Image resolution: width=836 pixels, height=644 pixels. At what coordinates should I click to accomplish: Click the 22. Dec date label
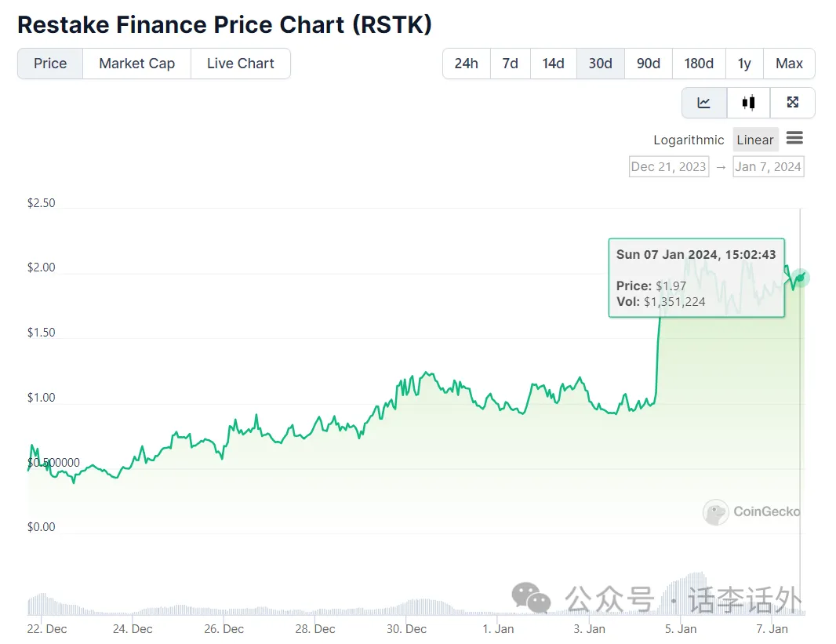click(x=47, y=629)
